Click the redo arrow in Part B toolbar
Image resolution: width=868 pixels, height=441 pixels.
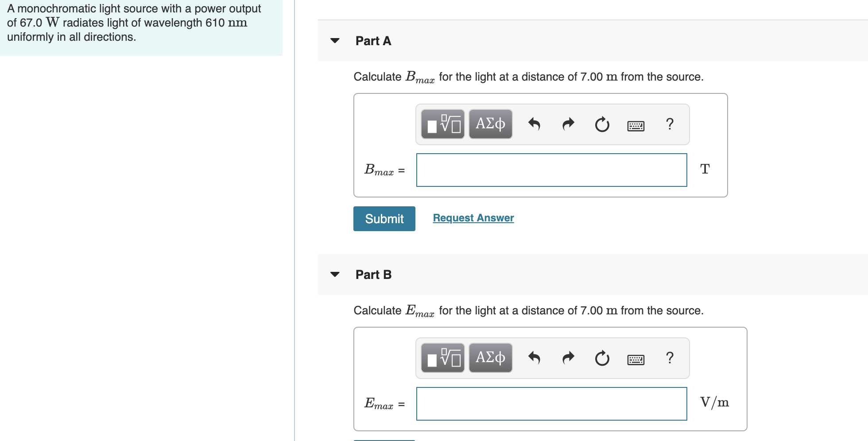coord(568,358)
